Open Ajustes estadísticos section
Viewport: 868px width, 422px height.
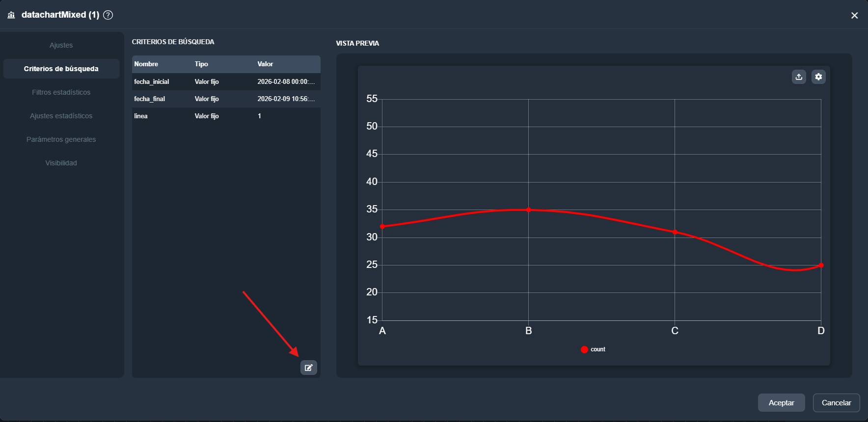click(x=61, y=116)
